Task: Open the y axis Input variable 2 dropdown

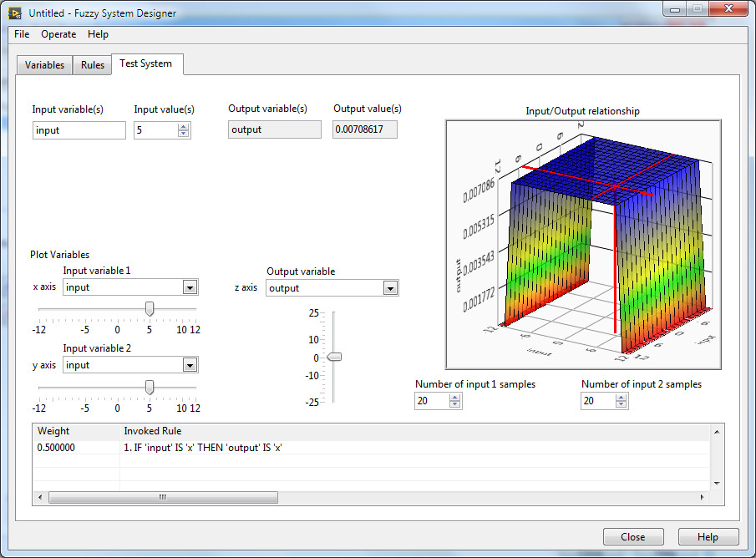Action: [190, 365]
